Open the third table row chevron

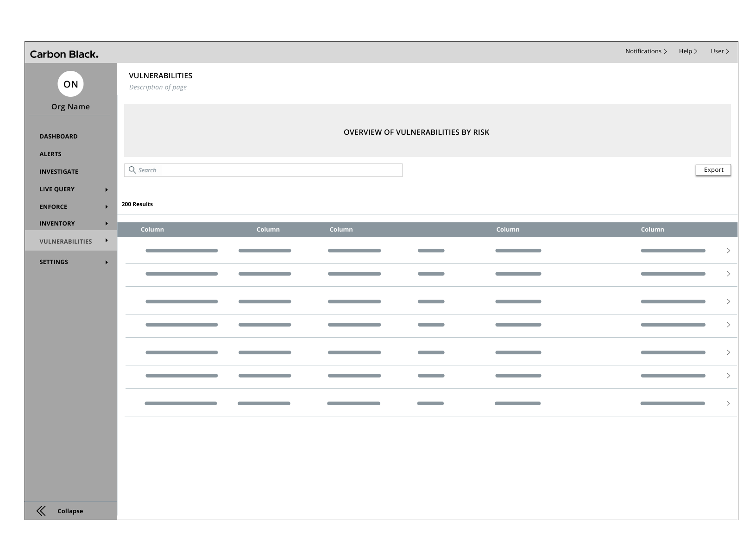tap(728, 302)
